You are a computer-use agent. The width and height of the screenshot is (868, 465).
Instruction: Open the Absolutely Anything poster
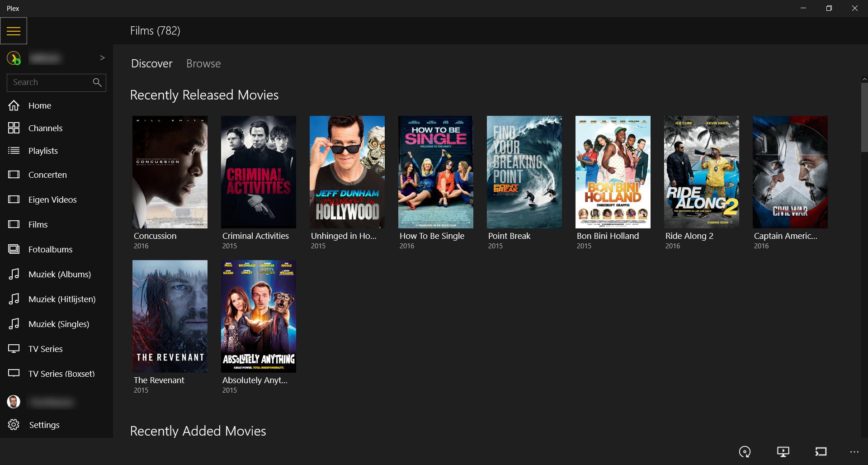pos(259,316)
